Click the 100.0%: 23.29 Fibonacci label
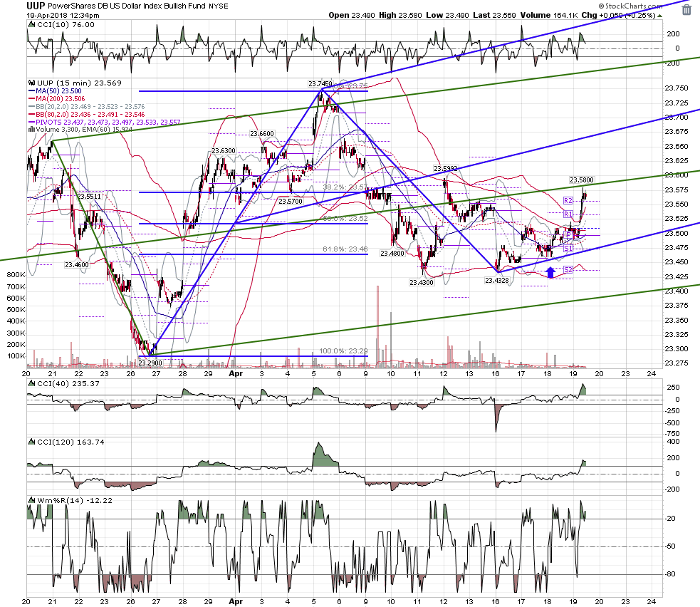Viewport: 700px width, 607px height. point(343,351)
